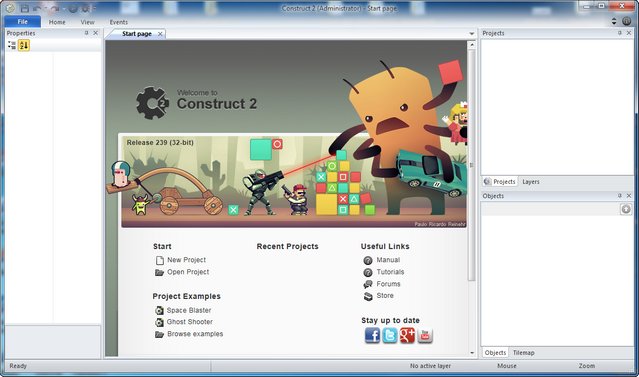Click the start page scrollbar up arrow

pyautogui.click(x=472, y=45)
